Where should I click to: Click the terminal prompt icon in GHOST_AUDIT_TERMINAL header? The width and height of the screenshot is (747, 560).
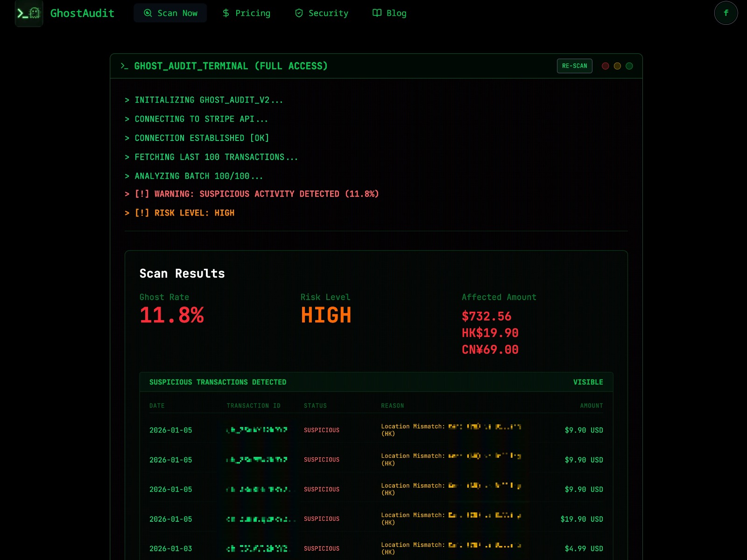click(124, 66)
